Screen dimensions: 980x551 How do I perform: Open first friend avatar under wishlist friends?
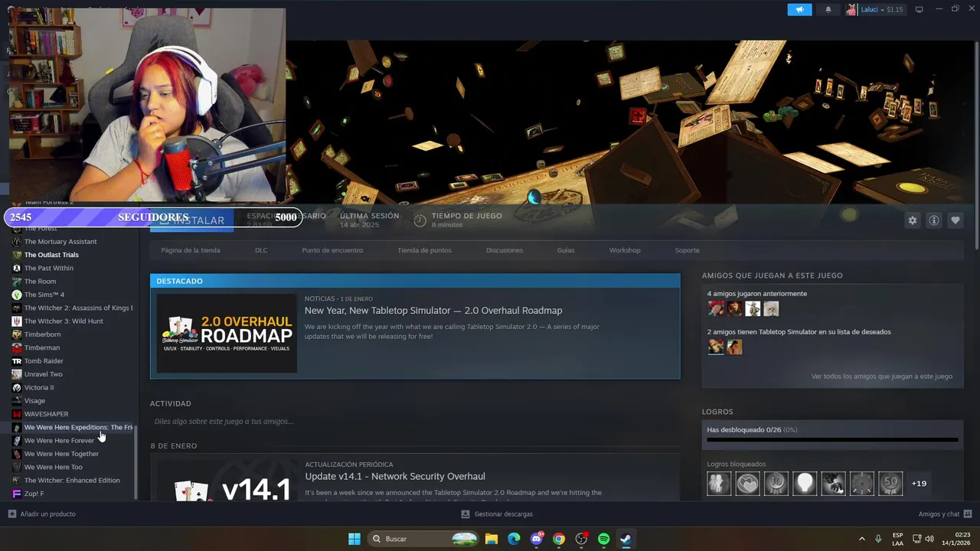[x=716, y=347]
